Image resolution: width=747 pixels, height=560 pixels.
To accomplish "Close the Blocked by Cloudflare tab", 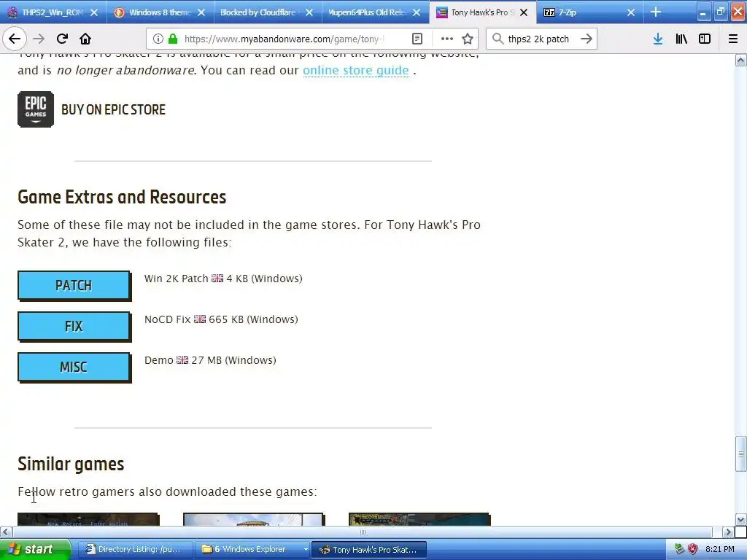I will pos(309,12).
